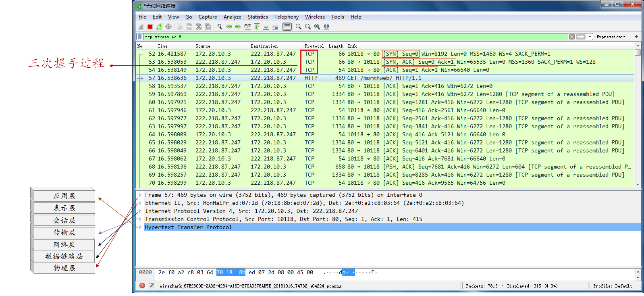Click the expert information red circle icon
644x296 pixels.
click(x=142, y=286)
